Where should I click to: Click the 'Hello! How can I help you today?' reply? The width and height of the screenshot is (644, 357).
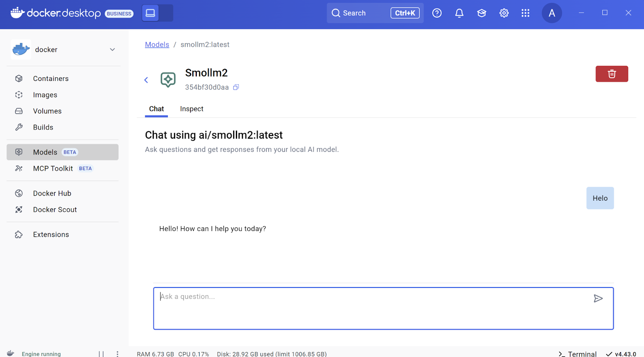click(x=213, y=229)
